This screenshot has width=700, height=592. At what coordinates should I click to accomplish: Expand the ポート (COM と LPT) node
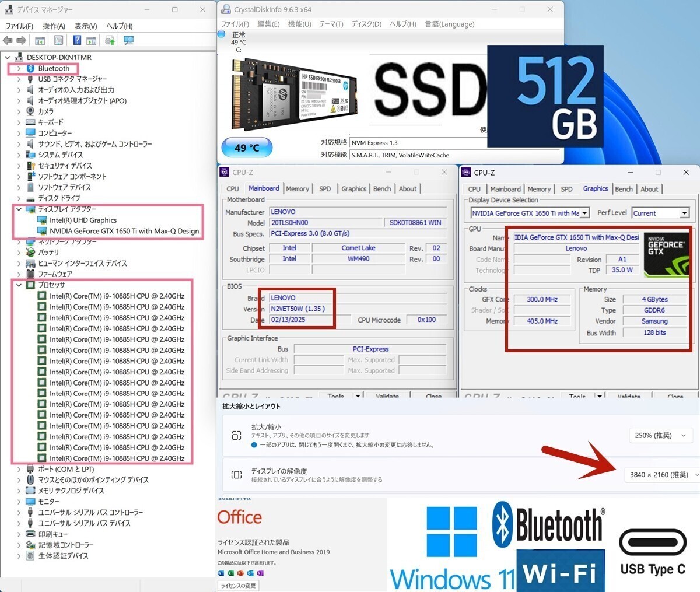point(19,469)
